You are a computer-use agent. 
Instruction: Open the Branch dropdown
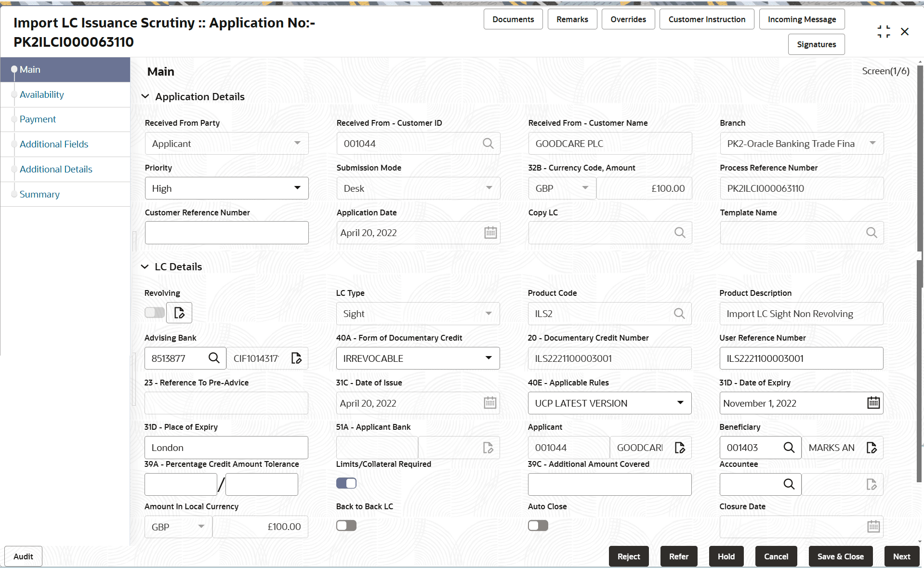(x=801, y=144)
